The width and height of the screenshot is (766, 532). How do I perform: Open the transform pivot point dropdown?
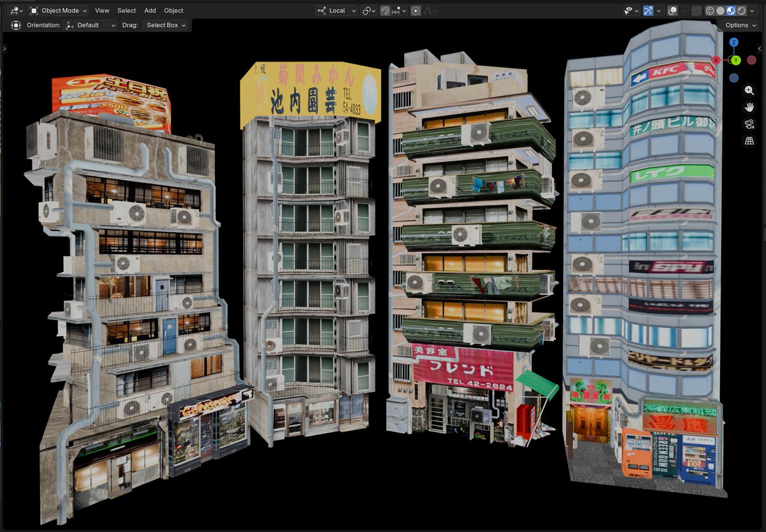pos(368,10)
